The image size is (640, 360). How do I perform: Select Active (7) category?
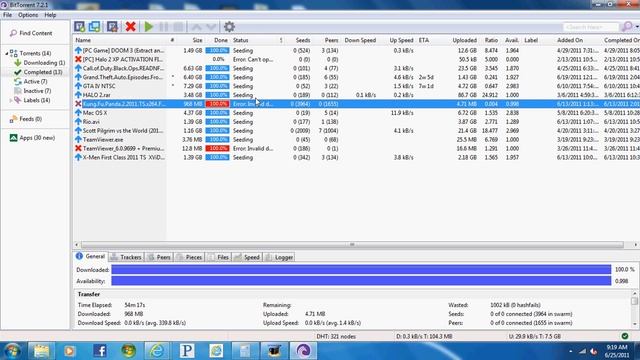[x=32, y=82]
